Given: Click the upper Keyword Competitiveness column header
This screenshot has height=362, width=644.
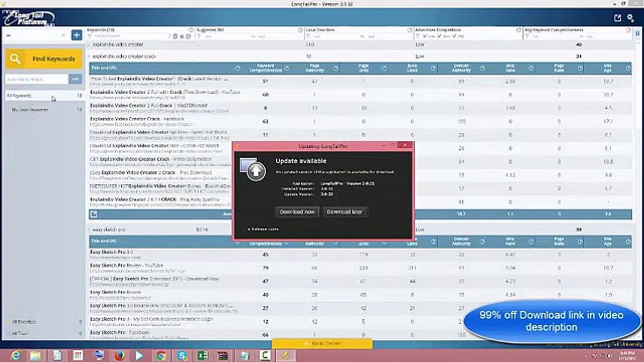Looking at the screenshot, I should click(x=266, y=68).
